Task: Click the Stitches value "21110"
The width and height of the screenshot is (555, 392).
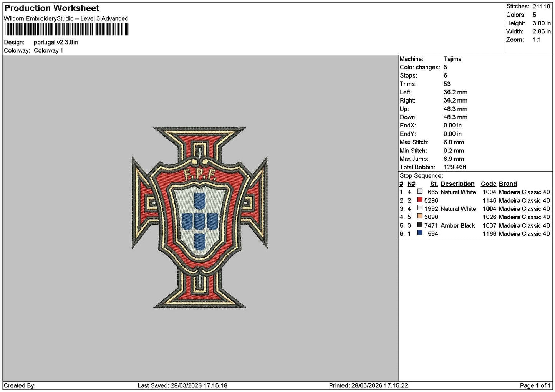Action: pos(542,6)
